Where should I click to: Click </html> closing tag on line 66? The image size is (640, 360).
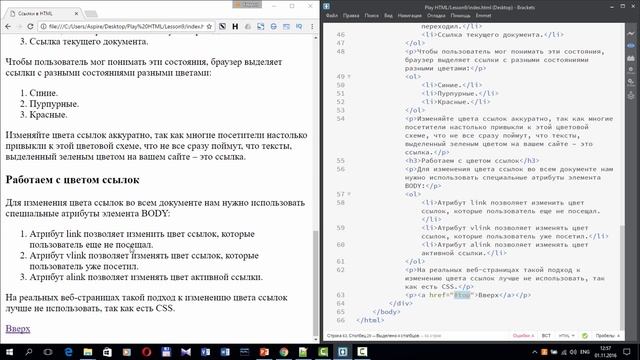tap(370, 320)
